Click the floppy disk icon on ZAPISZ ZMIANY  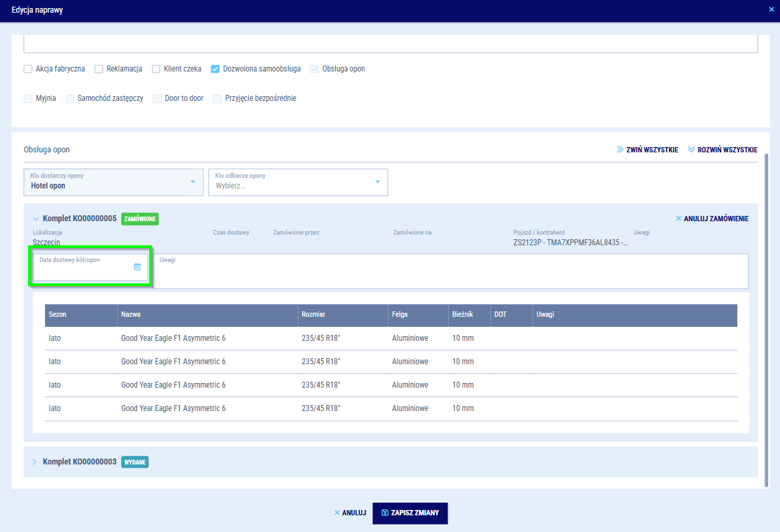click(x=385, y=513)
